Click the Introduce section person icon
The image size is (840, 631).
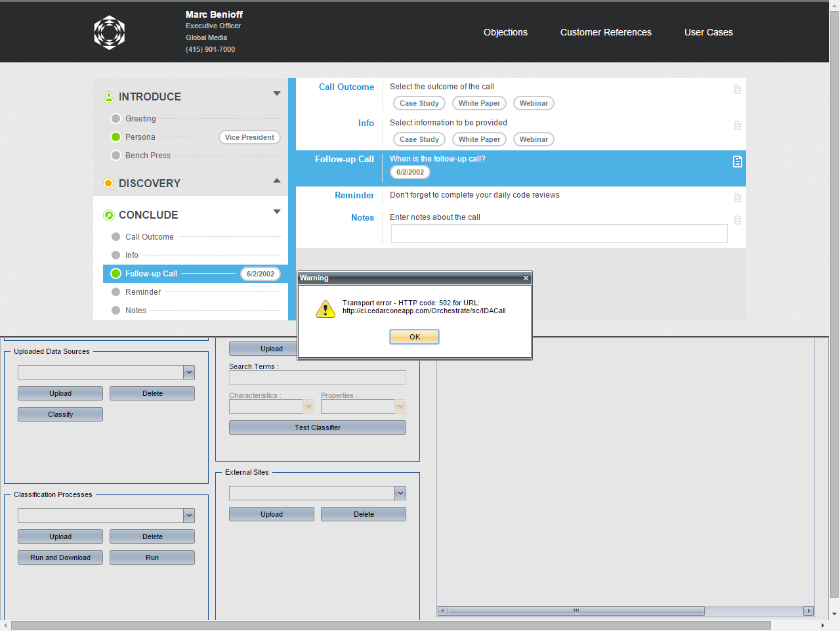[109, 97]
